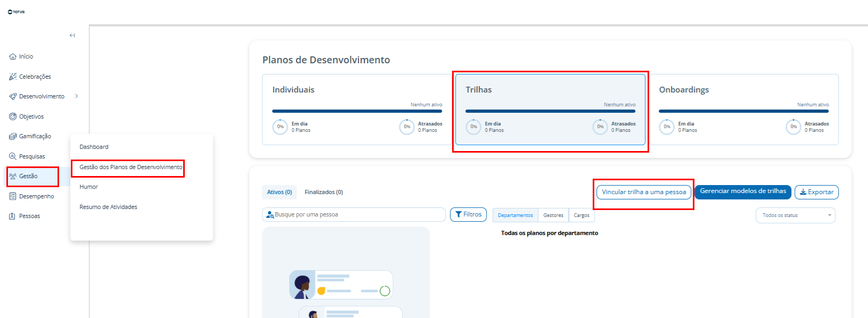Collapse the sidebar with arrow icon
868x318 pixels.
click(x=72, y=36)
